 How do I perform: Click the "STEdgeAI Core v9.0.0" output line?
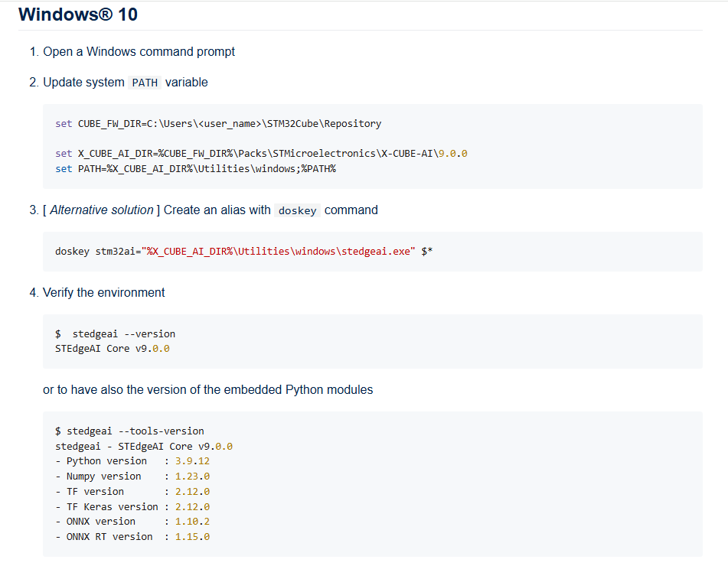click(x=113, y=348)
